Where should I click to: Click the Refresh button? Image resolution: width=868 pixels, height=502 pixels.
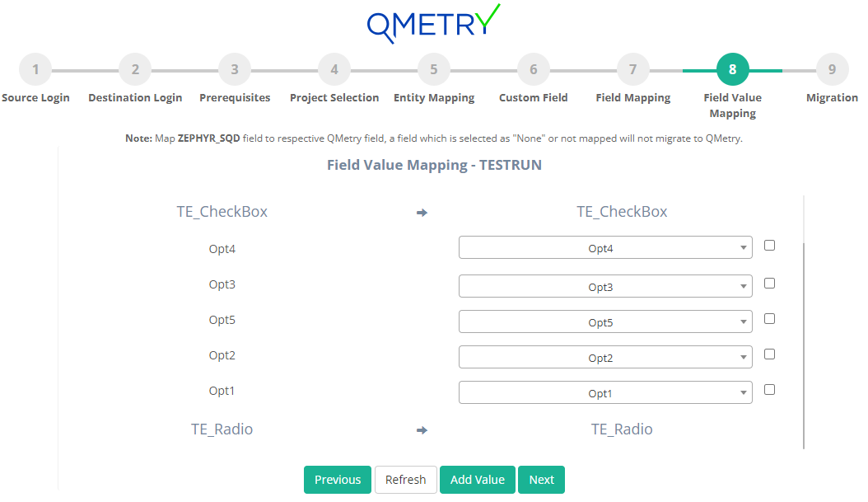coord(406,480)
